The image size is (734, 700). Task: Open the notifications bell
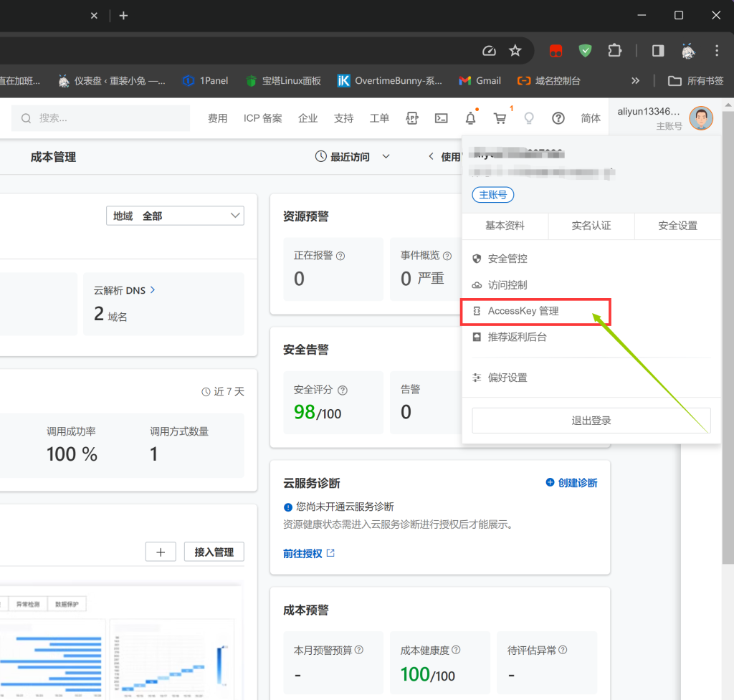[470, 118]
